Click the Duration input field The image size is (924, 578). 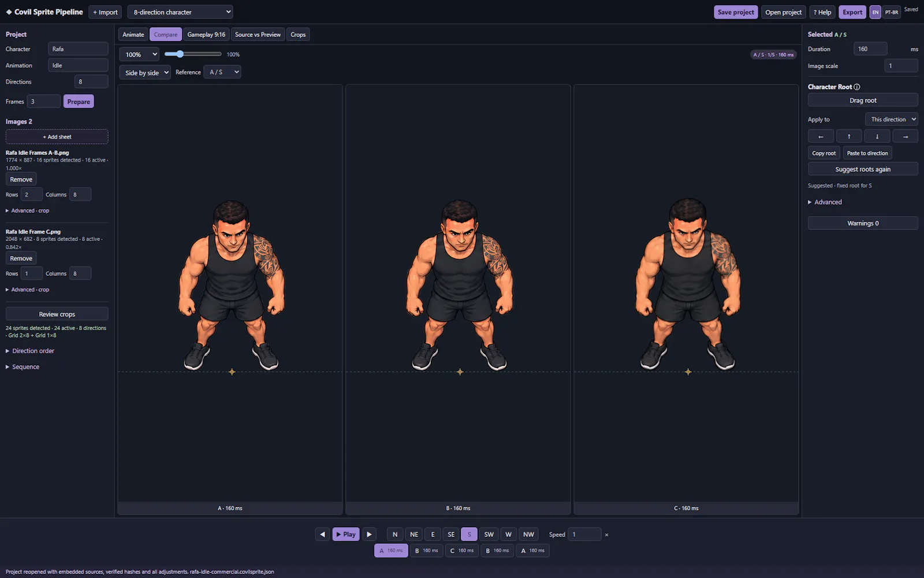(870, 49)
